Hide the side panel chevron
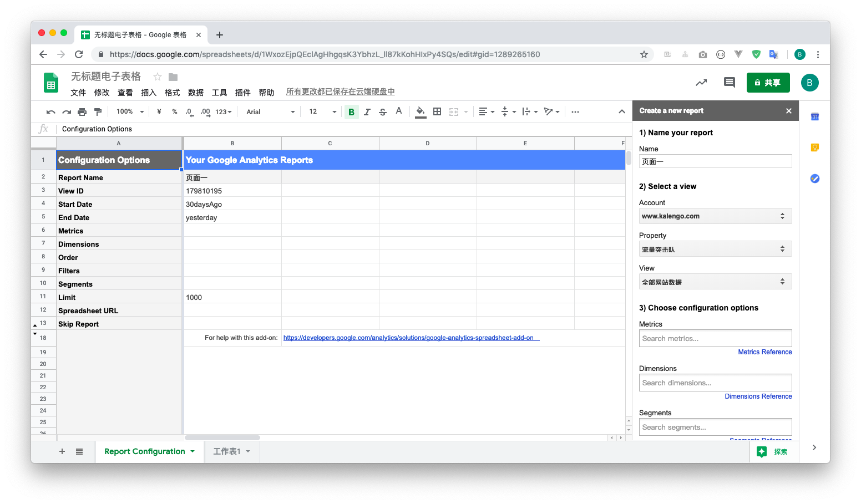861x504 pixels. click(814, 447)
